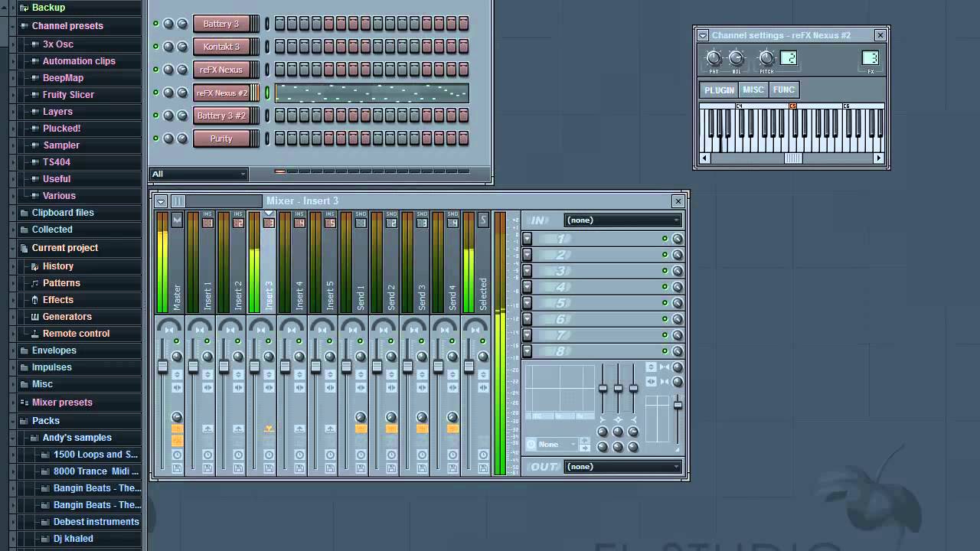
Task: Click the FX track number display
Action: [871, 58]
